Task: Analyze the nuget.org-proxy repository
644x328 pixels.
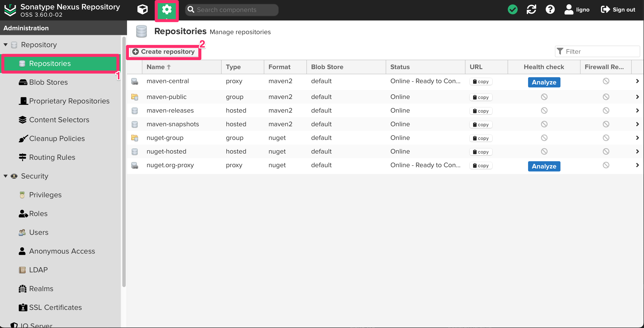Action: click(x=544, y=166)
